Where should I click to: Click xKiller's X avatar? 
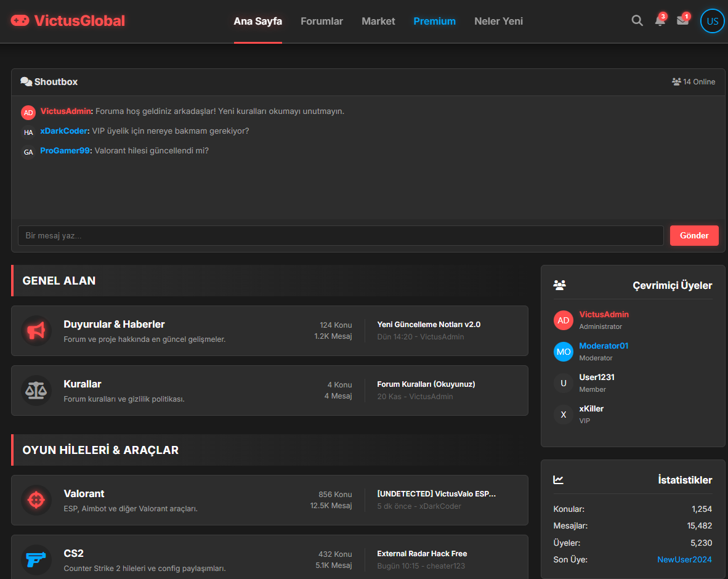coord(563,415)
